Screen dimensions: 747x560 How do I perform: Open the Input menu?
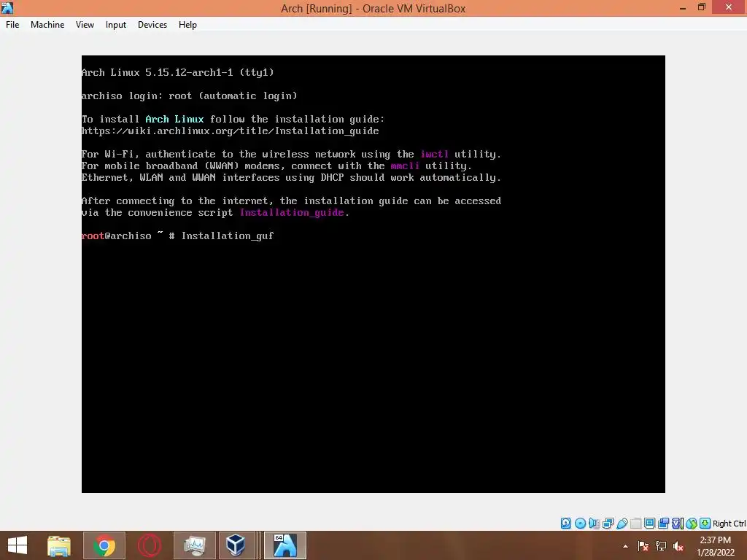(116, 25)
